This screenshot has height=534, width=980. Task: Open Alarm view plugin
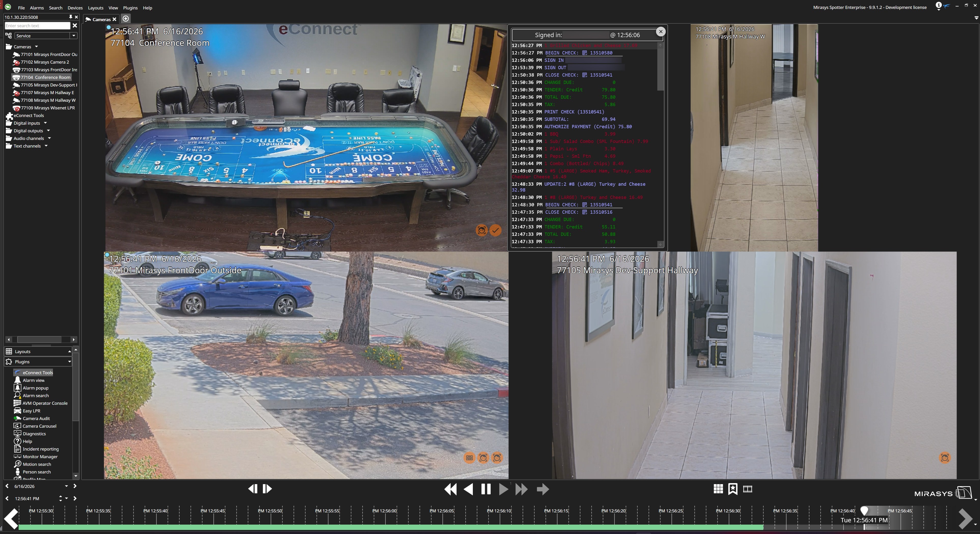pyautogui.click(x=29, y=380)
